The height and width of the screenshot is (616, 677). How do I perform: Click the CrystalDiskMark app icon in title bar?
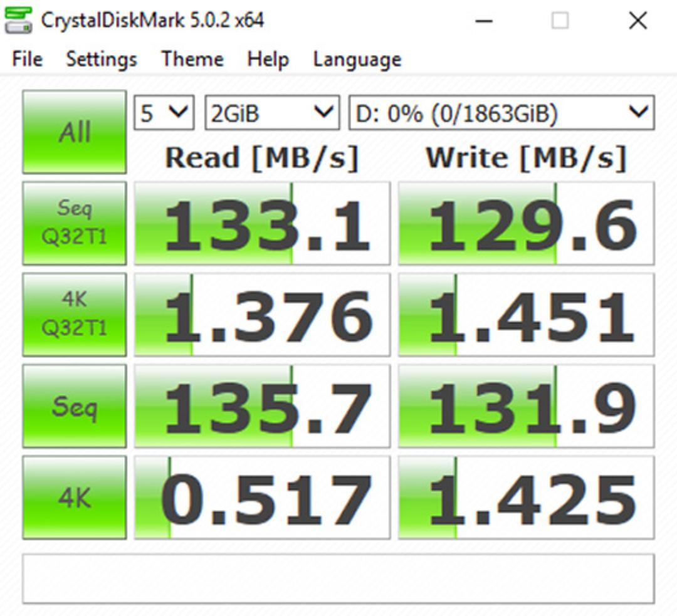19,20
